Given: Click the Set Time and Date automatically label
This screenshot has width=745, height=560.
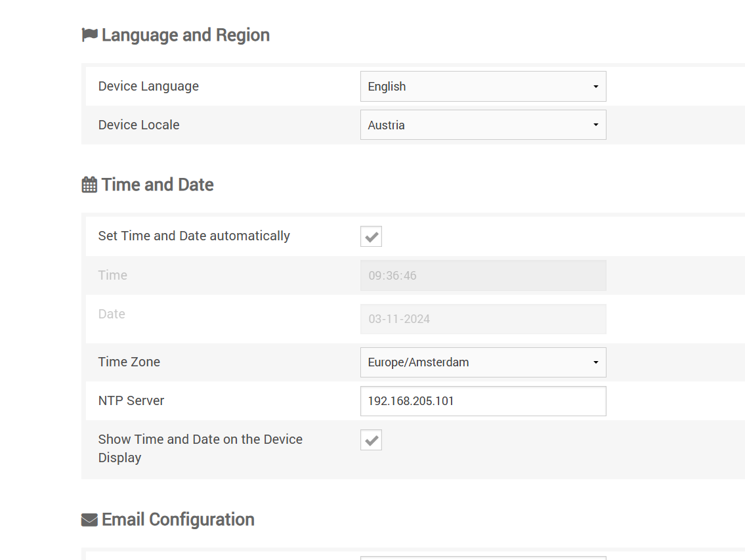Looking at the screenshot, I should click(x=194, y=236).
